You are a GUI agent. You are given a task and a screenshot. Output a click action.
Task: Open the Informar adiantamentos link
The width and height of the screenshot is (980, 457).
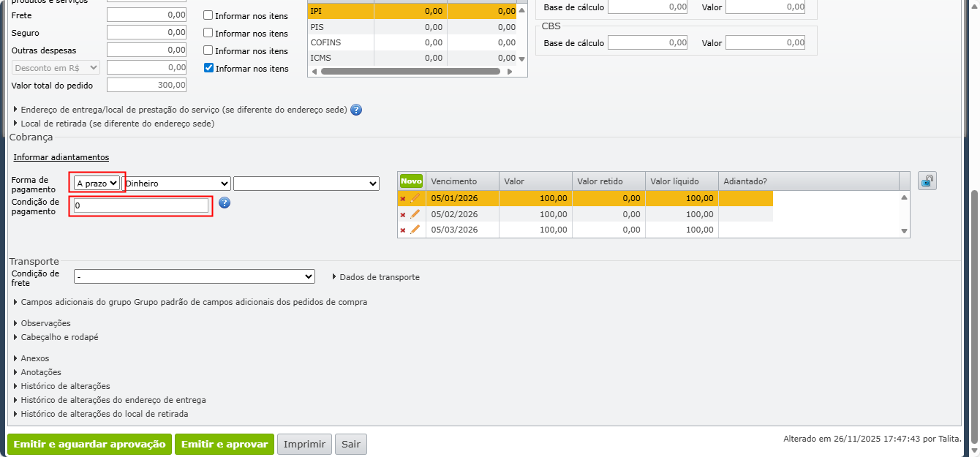click(x=61, y=157)
